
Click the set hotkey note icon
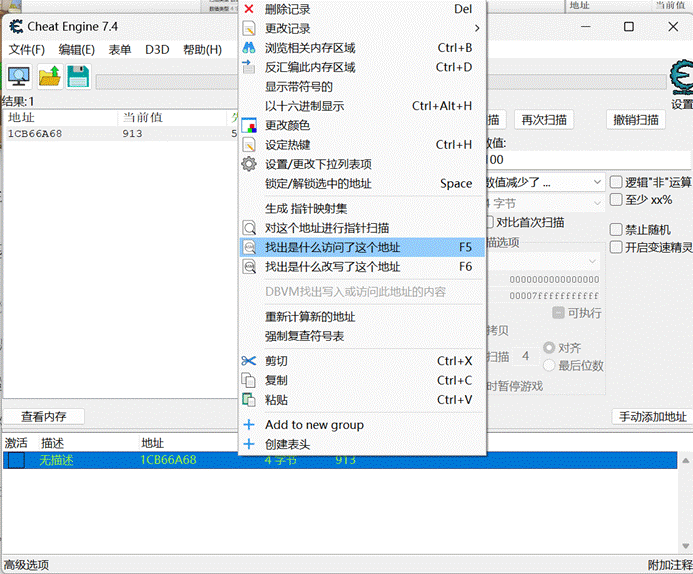pos(249,145)
